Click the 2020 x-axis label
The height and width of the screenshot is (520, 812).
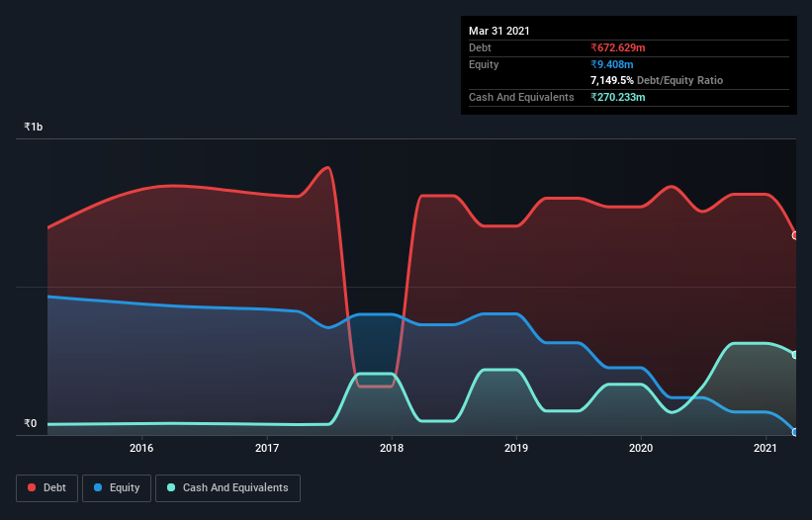tap(641, 448)
